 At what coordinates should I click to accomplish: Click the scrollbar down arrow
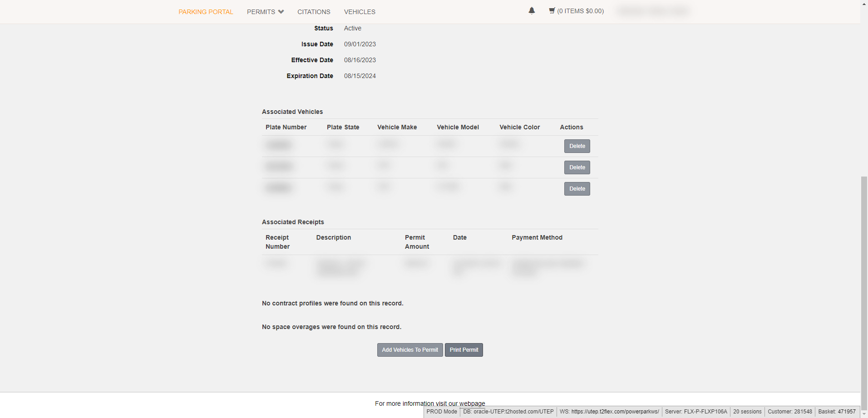coord(864,414)
